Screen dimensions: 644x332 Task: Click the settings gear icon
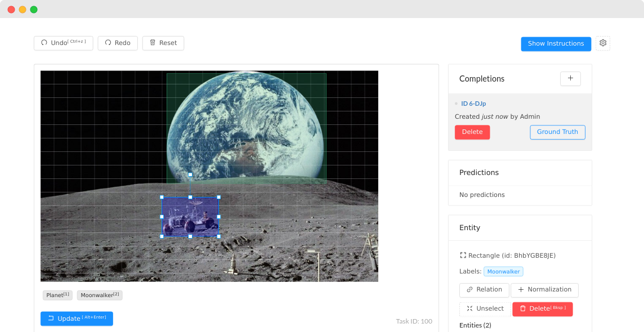click(x=603, y=43)
